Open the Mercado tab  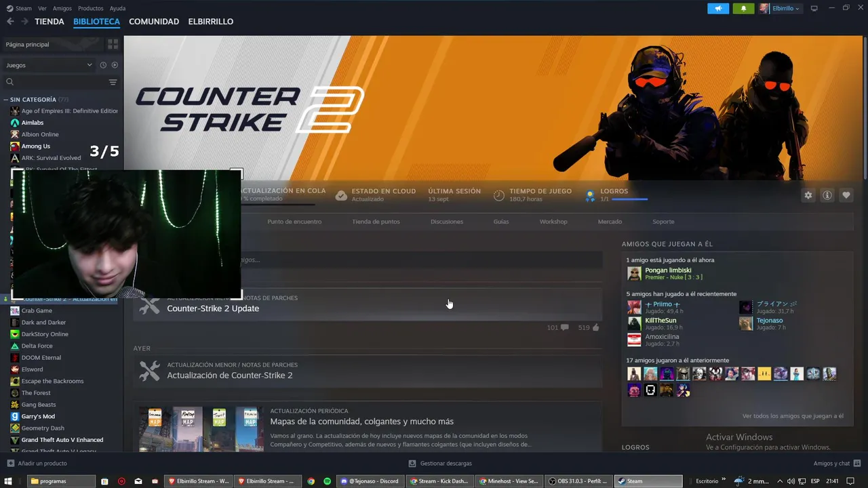[610, 222]
